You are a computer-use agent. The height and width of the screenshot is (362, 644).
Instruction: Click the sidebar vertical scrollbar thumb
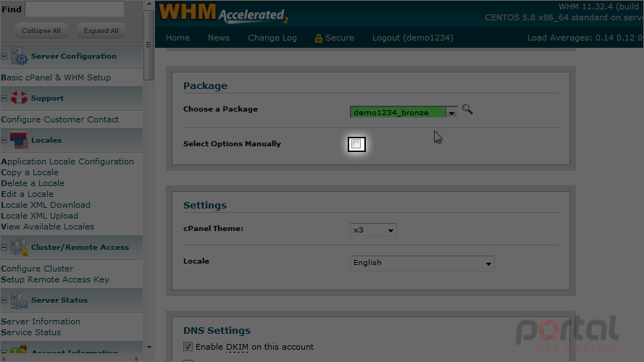tap(149, 44)
